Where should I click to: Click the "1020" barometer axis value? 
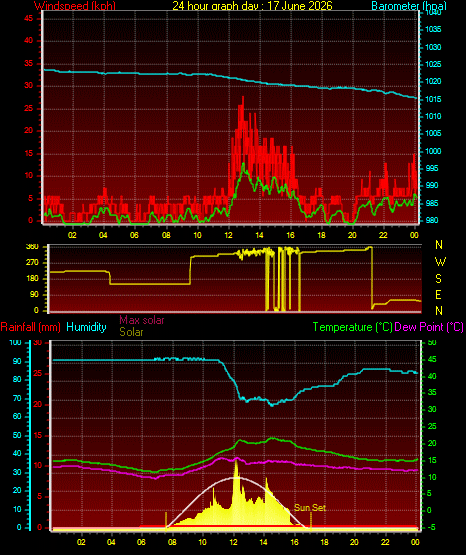(433, 81)
